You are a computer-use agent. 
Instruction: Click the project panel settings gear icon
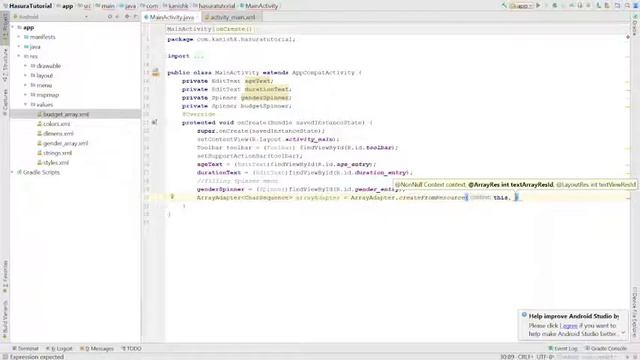point(127,17)
